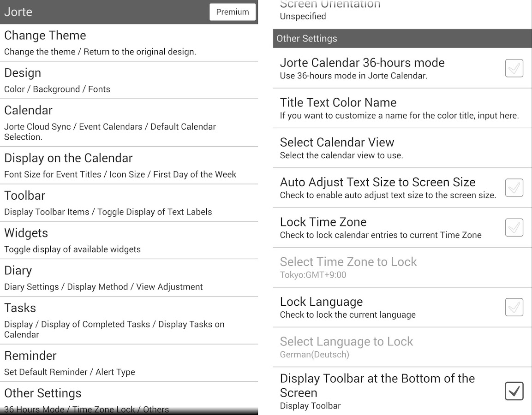Open Select Calendar View chooser
The height and width of the screenshot is (415, 532).
402,148
